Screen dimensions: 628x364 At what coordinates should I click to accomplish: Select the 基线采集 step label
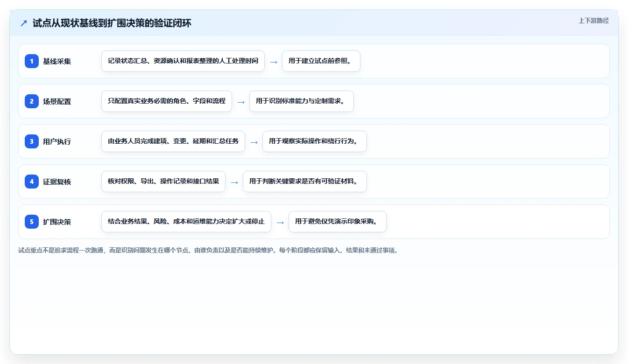[x=57, y=61]
